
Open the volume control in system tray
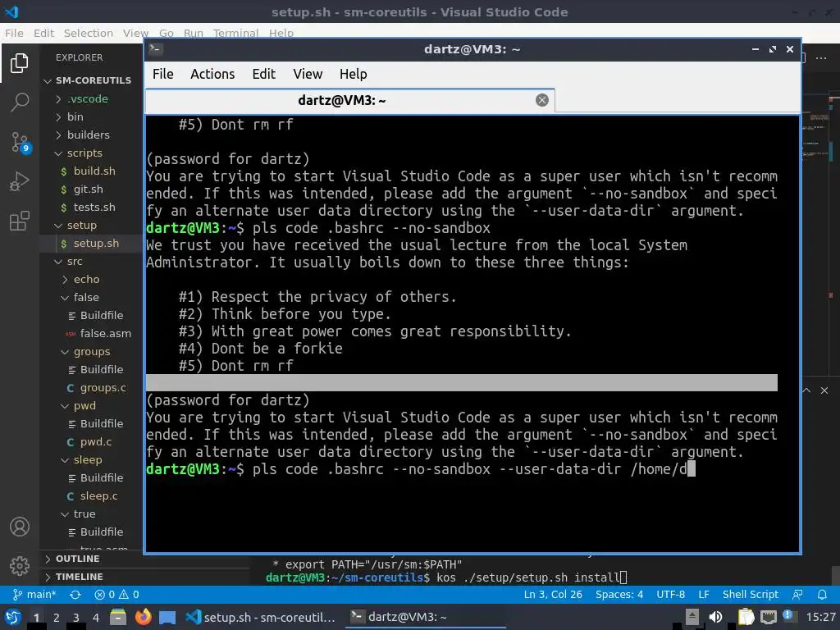click(715, 617)
